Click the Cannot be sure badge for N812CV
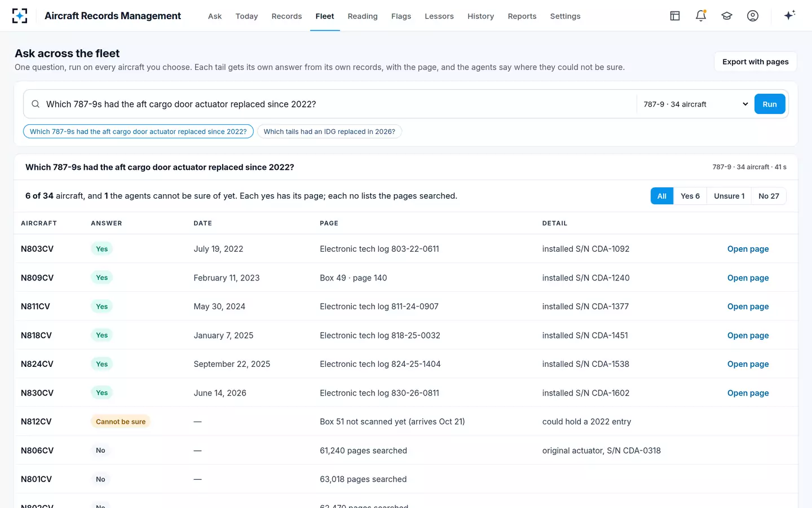 click(x=121, y=422)
